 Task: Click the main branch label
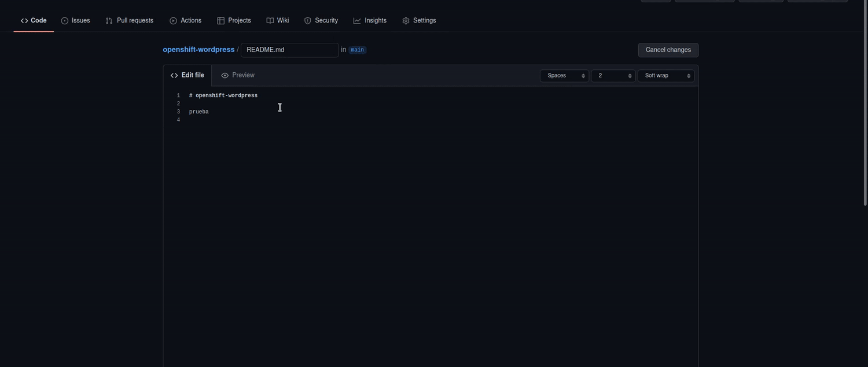coord(357,50)
